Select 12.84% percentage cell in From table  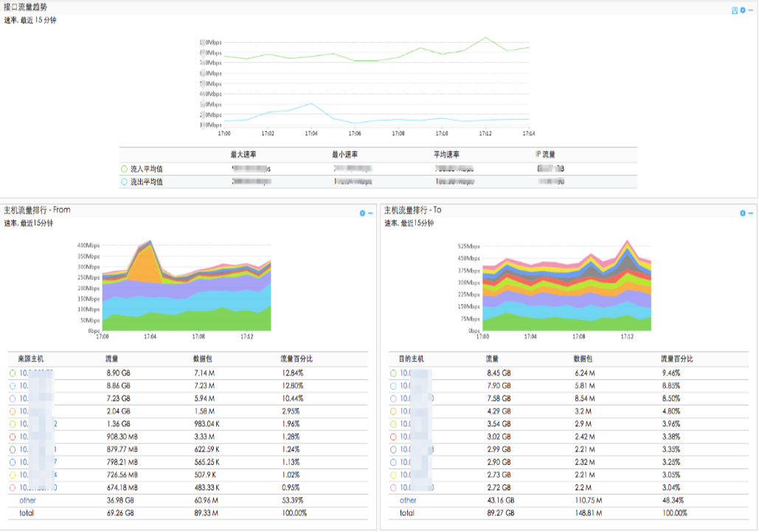292,373
